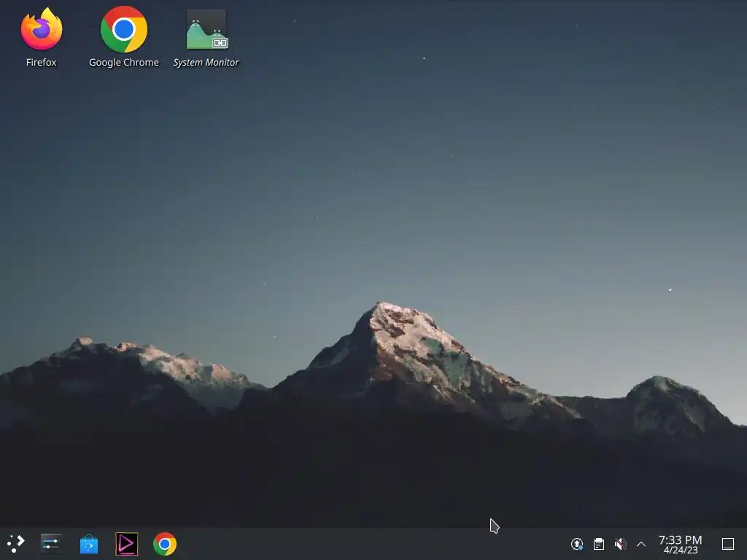Image resolution: width=747 pixels, height=560 pixels.
Task: Launch Discover software store from taskbar
Action: [89, 544]
